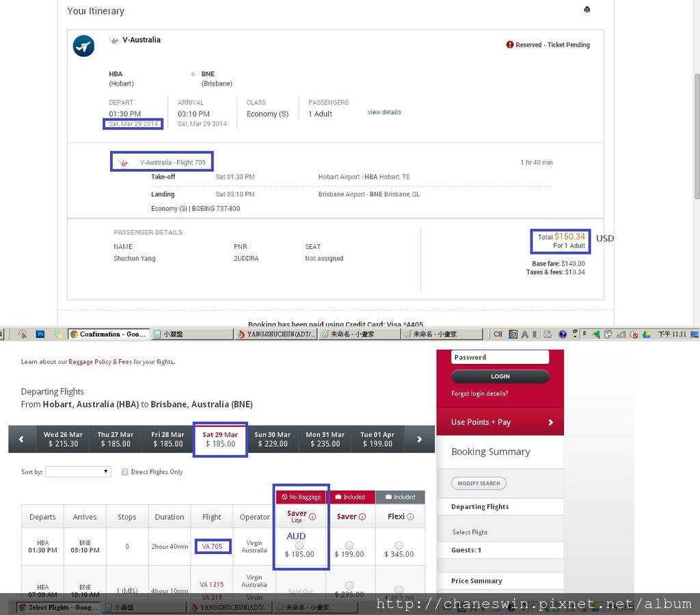Select Fri 28 Mar date tab
Screen dimensions: 700x615
[x=167, y=439]
